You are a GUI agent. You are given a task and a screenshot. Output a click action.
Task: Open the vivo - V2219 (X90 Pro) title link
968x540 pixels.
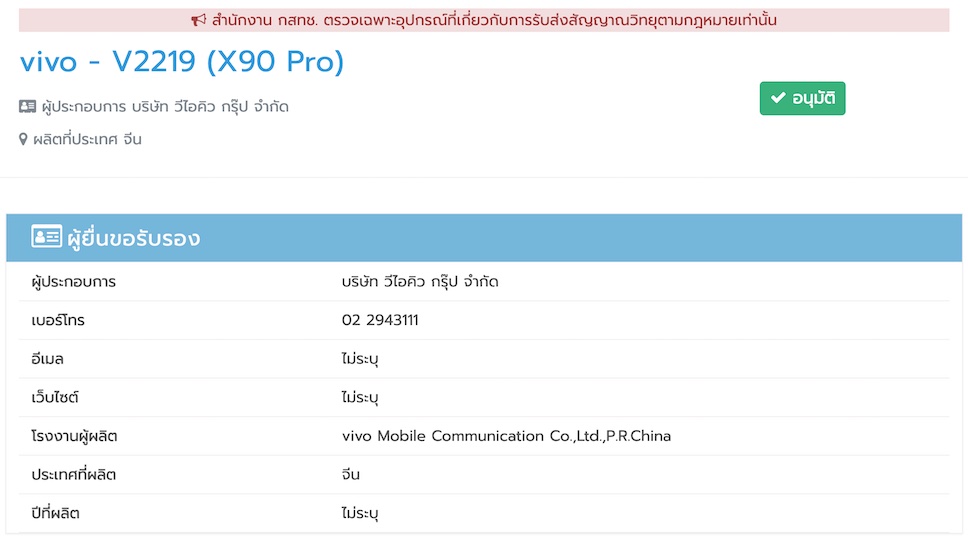(x=182, y=62)
